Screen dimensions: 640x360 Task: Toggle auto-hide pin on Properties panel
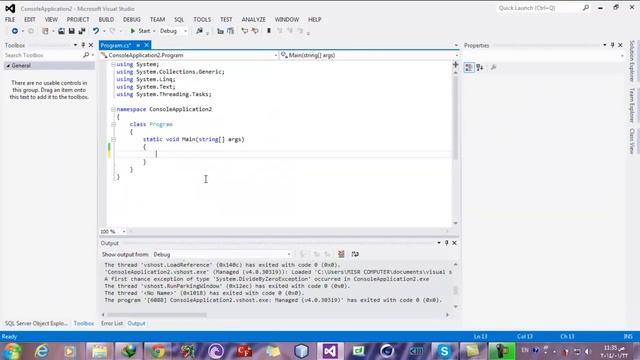coord(612,45)
